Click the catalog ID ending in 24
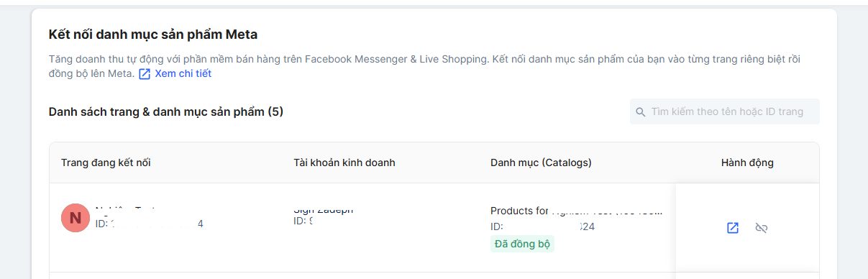Image resolution: width=868 pixels, height=279 pixels. point(542,227)
